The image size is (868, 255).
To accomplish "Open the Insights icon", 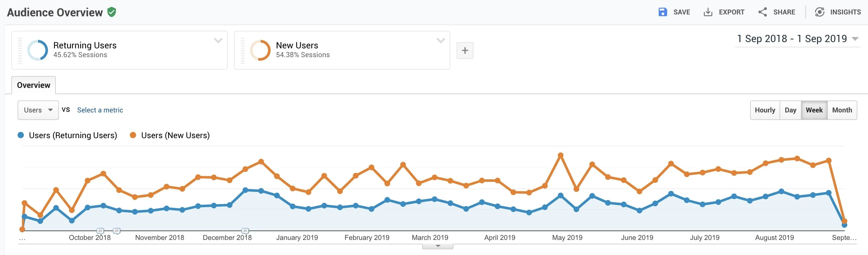I will pyautogui.click(x=819, y=12).
